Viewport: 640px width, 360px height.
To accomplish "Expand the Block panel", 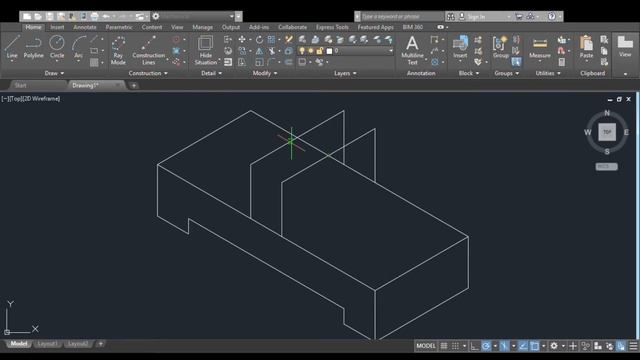I will coord(469,73).
